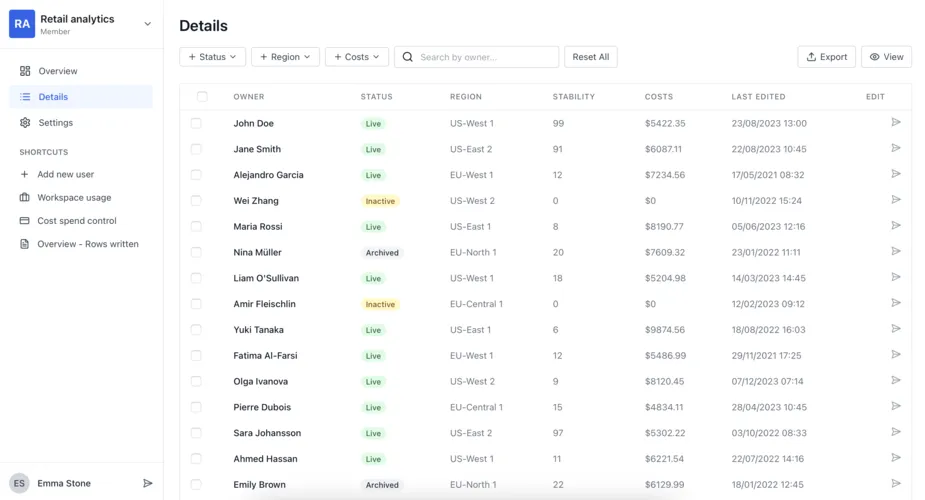Click EU-Central 1 for Amir Fleischlin

click(476, 304)
